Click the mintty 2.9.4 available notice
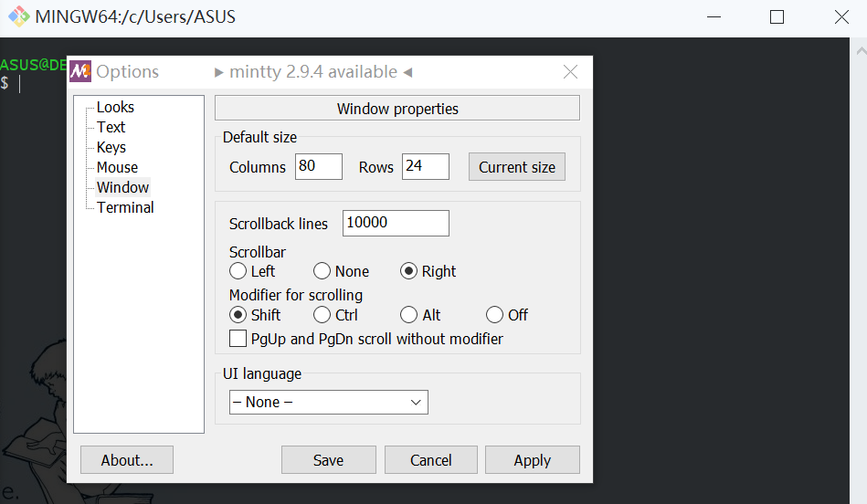This screenshot has width=867, height=504. coord(313,72)
